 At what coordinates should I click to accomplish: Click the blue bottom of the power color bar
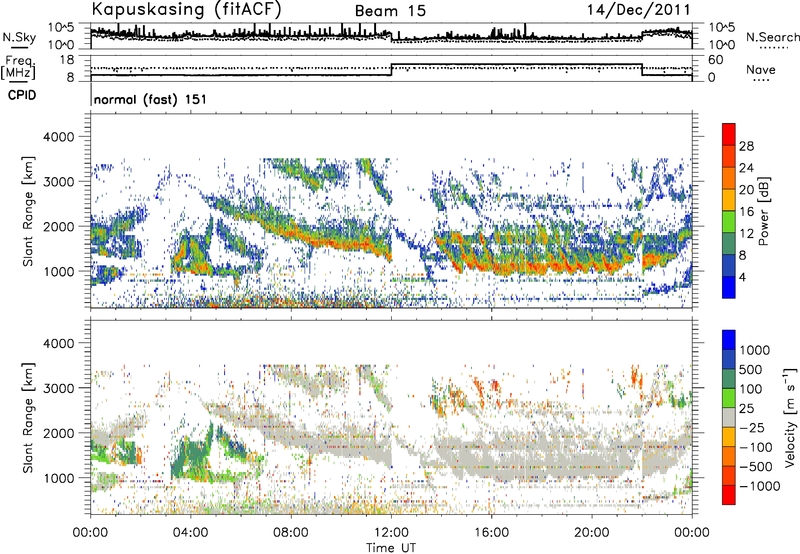(x=729, y=287)
